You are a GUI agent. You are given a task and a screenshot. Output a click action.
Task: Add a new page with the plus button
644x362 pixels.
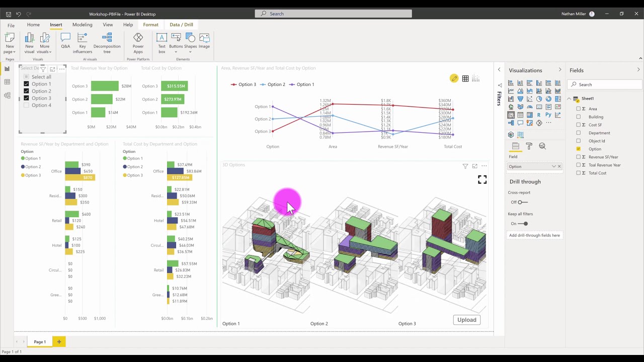59,341
